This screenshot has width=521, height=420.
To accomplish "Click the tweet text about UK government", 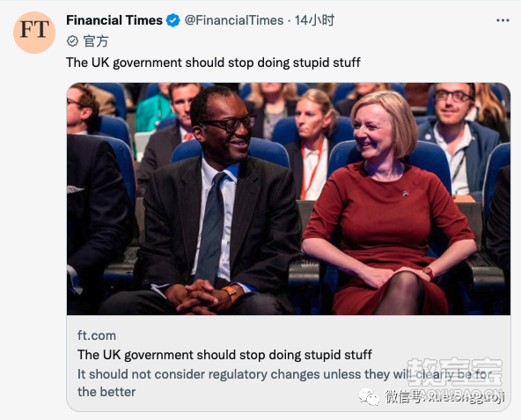I will tap(213, 63).
